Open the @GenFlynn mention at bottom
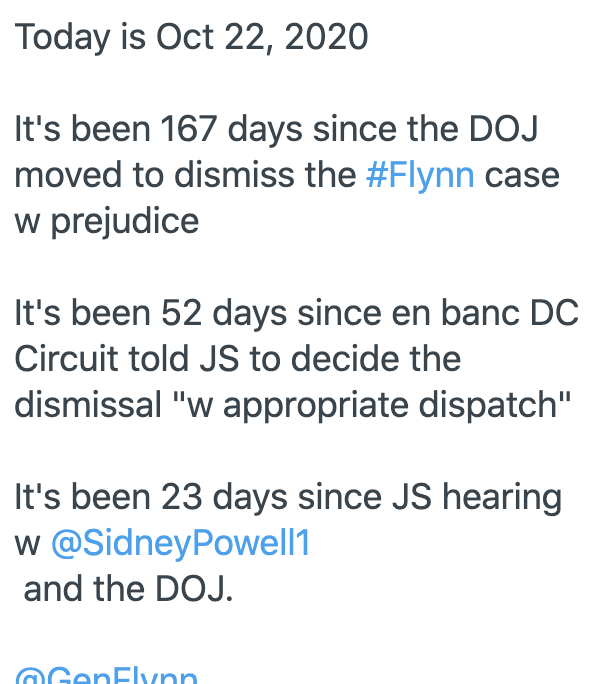 click(106, 675)
